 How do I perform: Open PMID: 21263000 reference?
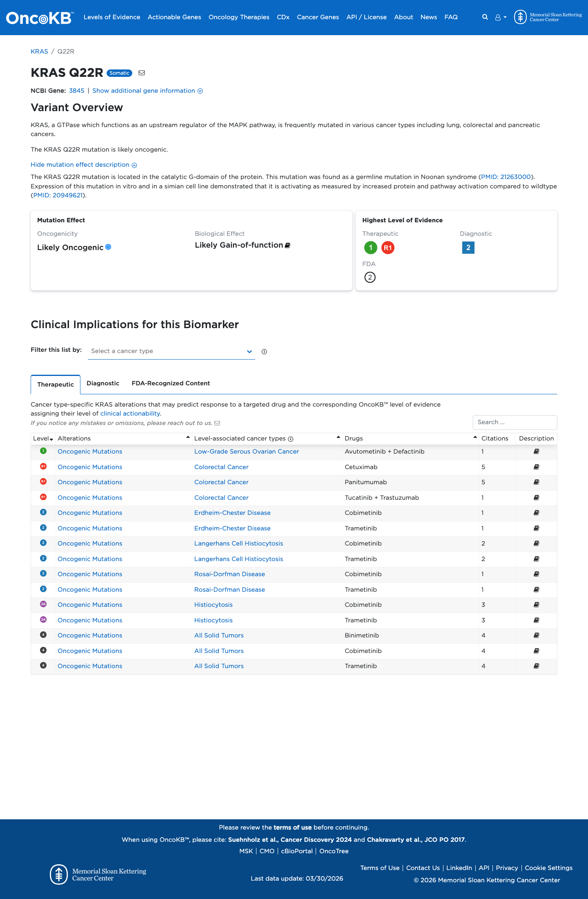tap(506, 177)
